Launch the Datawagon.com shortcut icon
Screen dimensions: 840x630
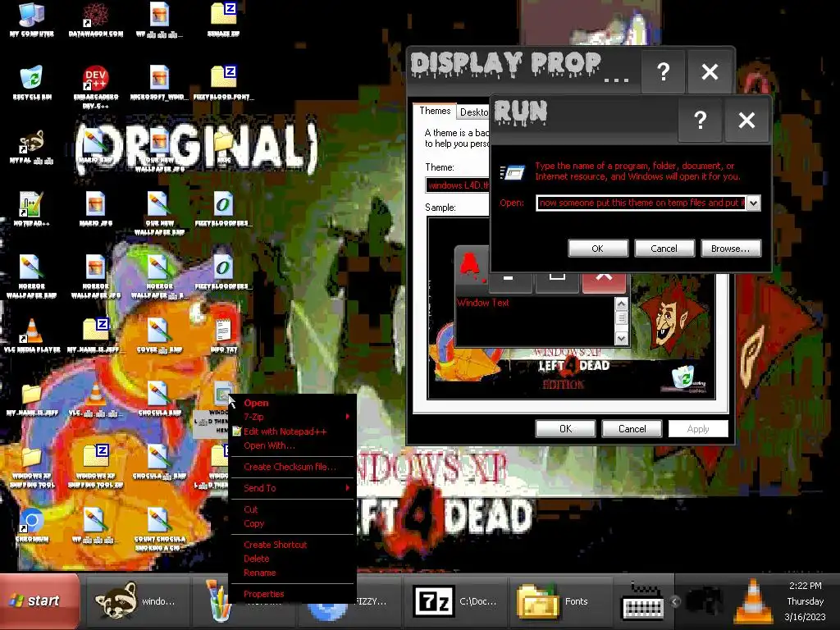click(96, 21)
